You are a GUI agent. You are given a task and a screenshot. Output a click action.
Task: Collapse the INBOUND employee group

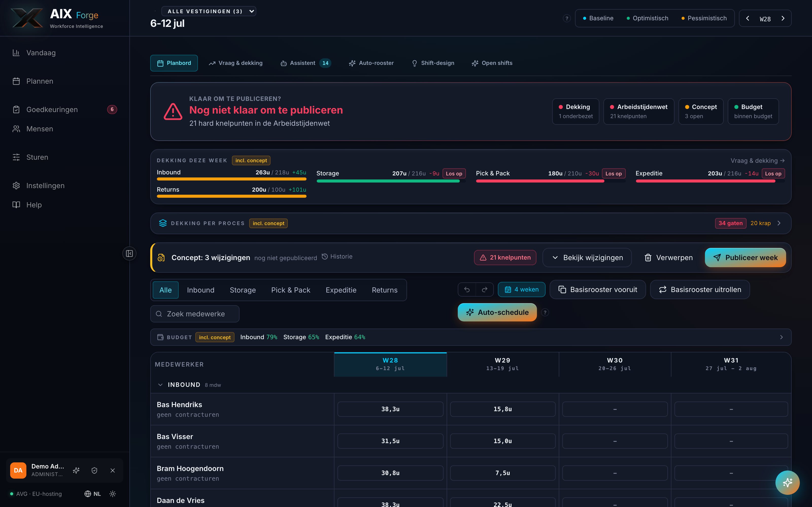[x=160, y=385]
